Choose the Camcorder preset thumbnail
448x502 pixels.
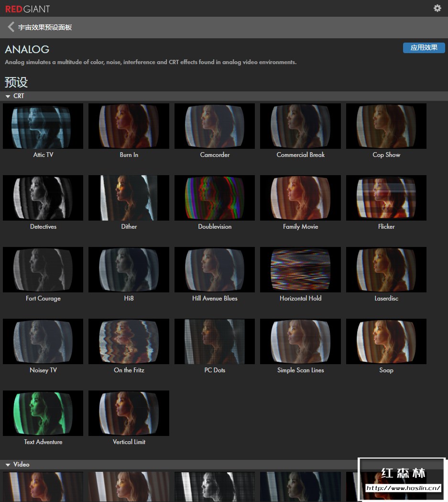click(215, 126)
